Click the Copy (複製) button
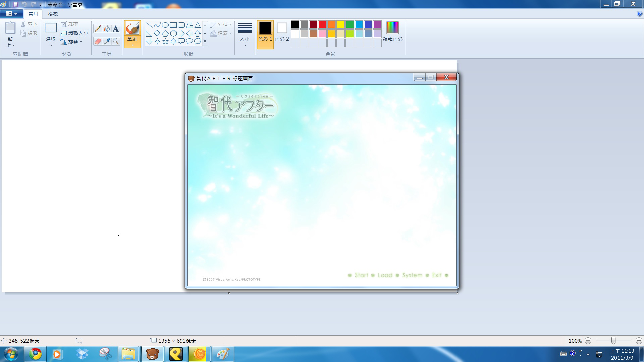Viewport: 644px width, 362px height. [x=29, y=33]
